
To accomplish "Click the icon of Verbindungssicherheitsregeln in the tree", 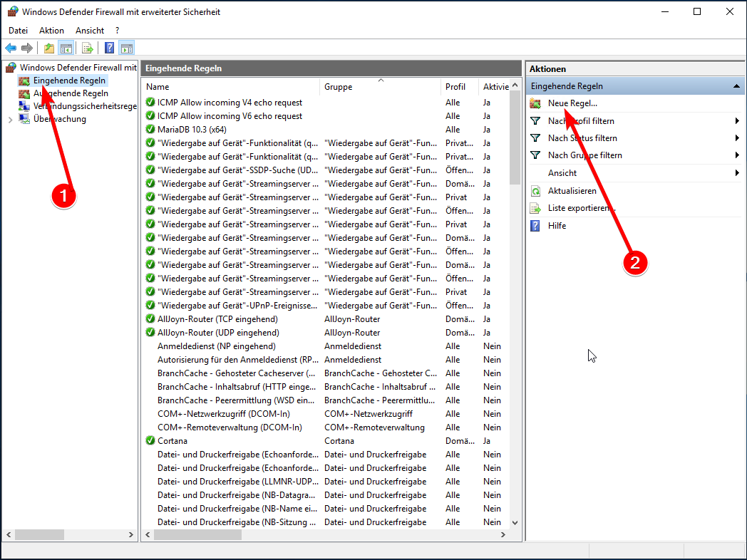I will point(24,106).
